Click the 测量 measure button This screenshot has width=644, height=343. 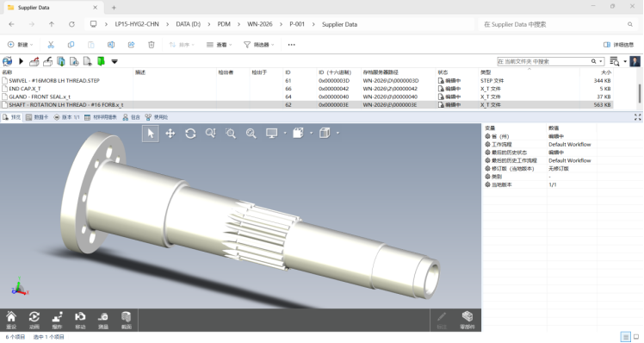click(103, 321)
